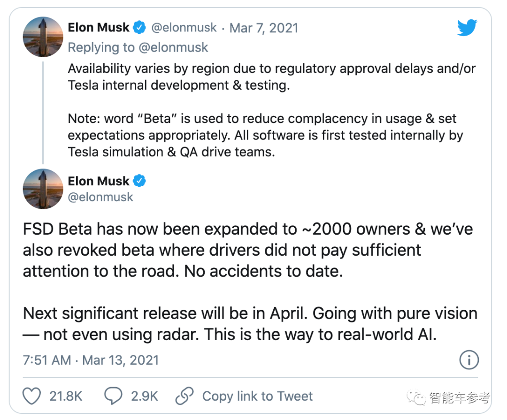Click the Elon Musk name on the main tweet
The image size is (507, 420).
[99, 181]
